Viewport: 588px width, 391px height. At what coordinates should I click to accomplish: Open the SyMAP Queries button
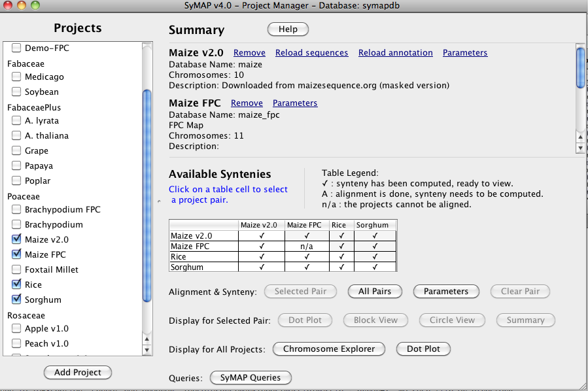(x=251, y=377)
